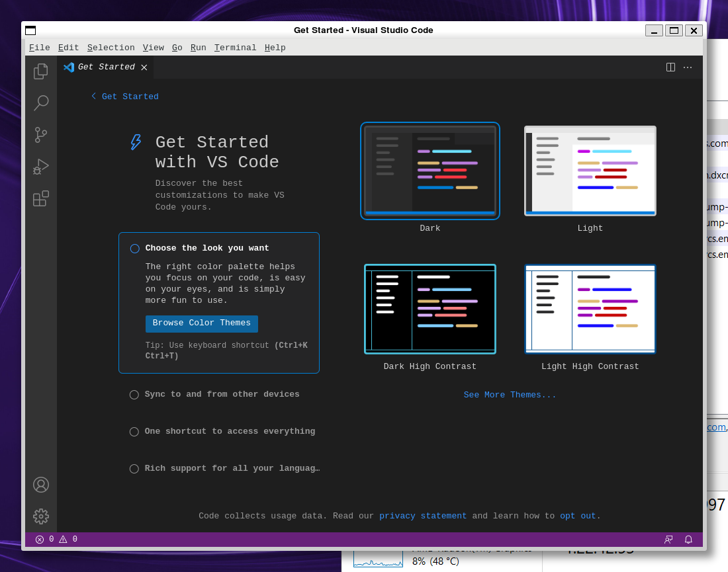Image resolution: width=728 pixels, height=572 pixels.
Task: Choose the Light theme thumbnail
Action: (x=590, y=171)
